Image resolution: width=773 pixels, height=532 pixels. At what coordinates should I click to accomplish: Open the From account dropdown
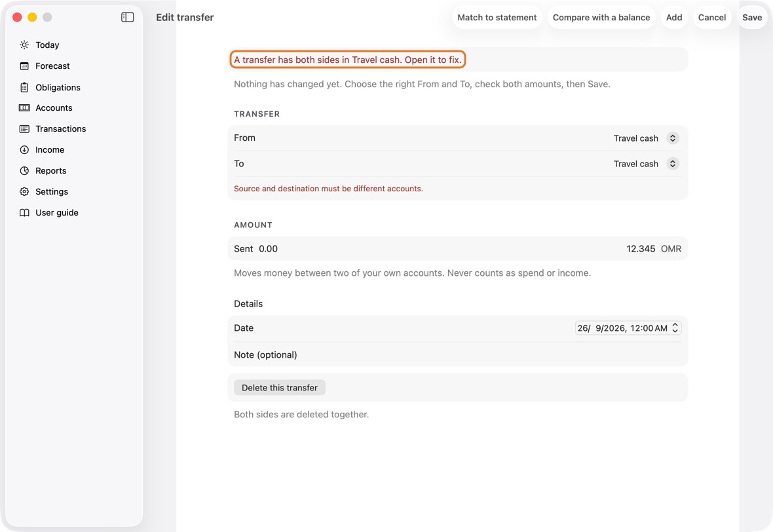click(x=646, y=138)
